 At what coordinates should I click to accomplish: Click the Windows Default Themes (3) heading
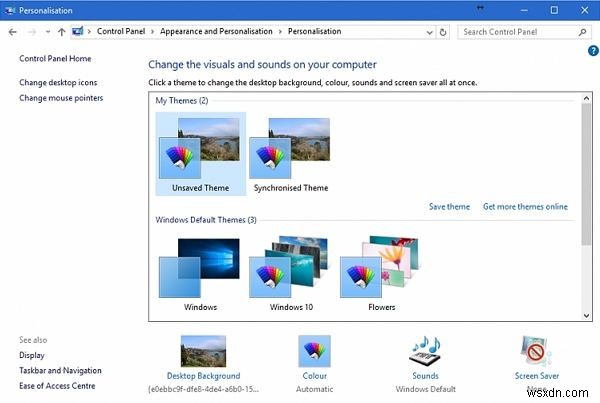(206, 220)
